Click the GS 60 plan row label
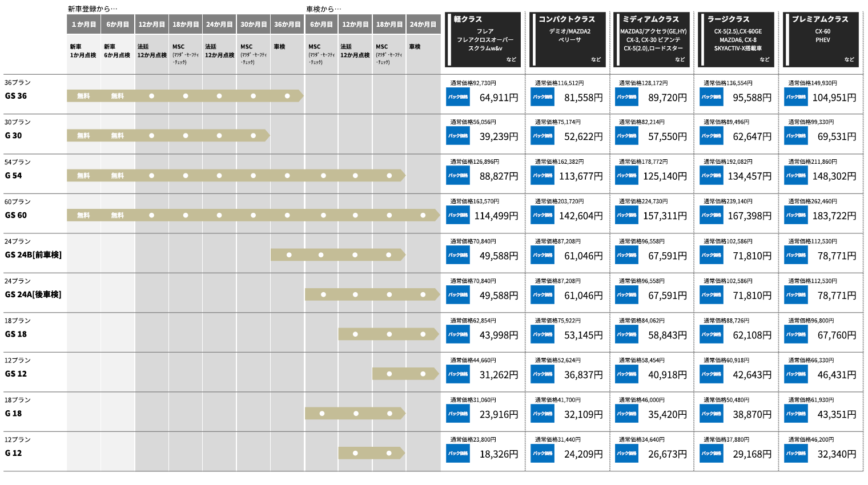 click(x=16, y=215)
